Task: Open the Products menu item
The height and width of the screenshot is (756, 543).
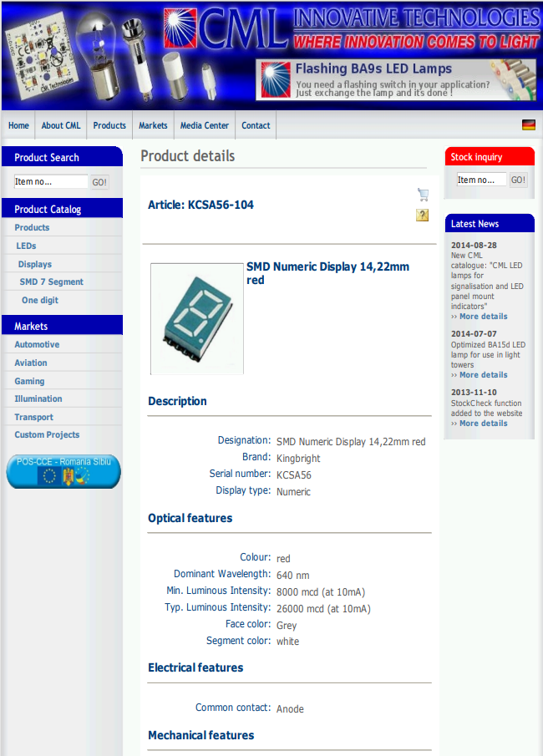Action: [x=109, y=125]
